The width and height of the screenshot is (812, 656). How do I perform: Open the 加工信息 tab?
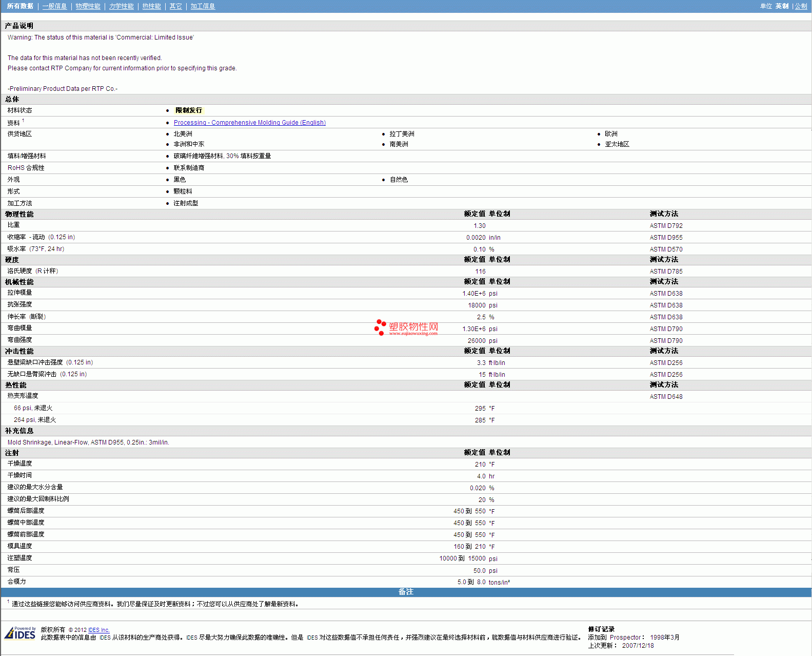[203, 6]
